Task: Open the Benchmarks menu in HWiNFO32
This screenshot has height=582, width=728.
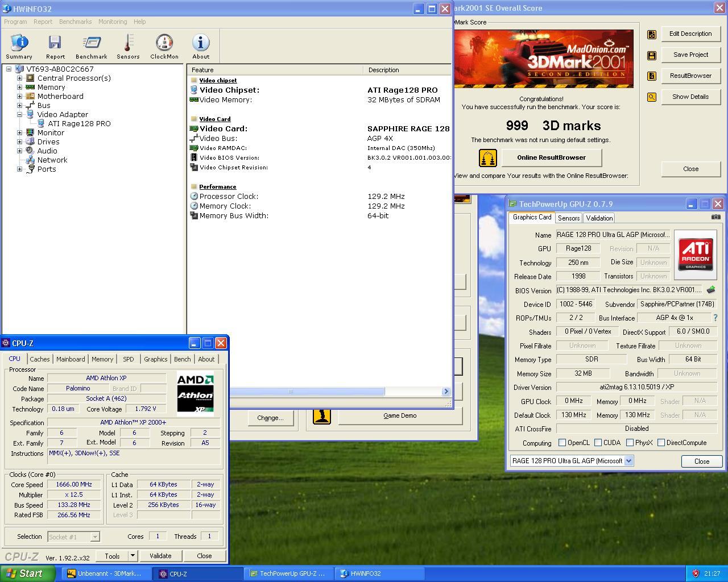Action: [75, 22]
